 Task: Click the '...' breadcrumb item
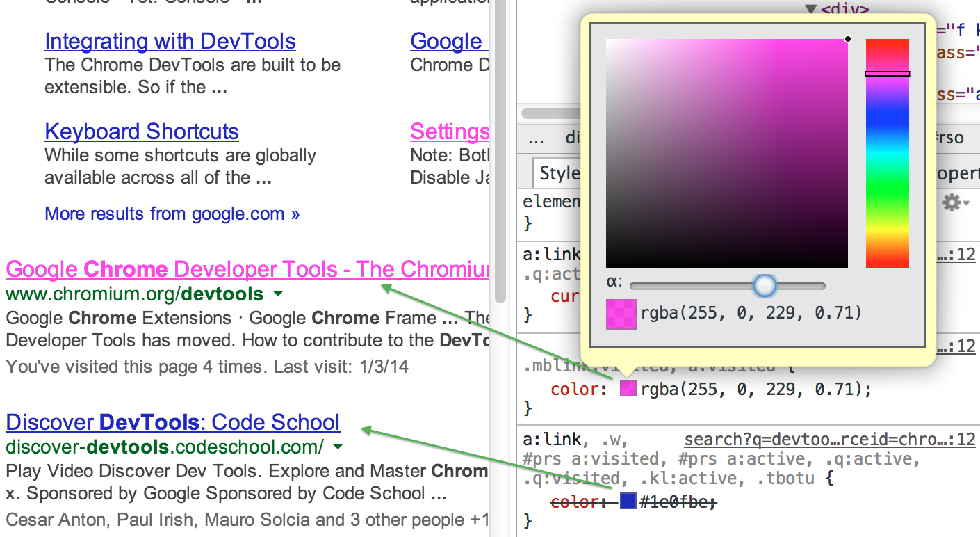[536, 138]
